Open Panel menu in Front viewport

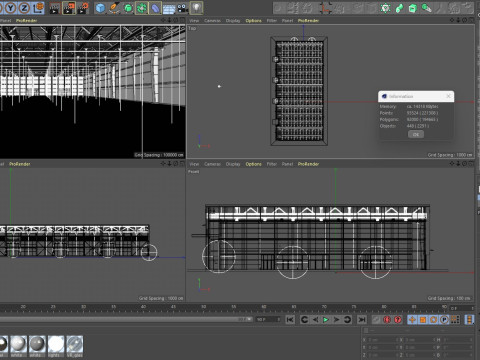click(287, 164)
